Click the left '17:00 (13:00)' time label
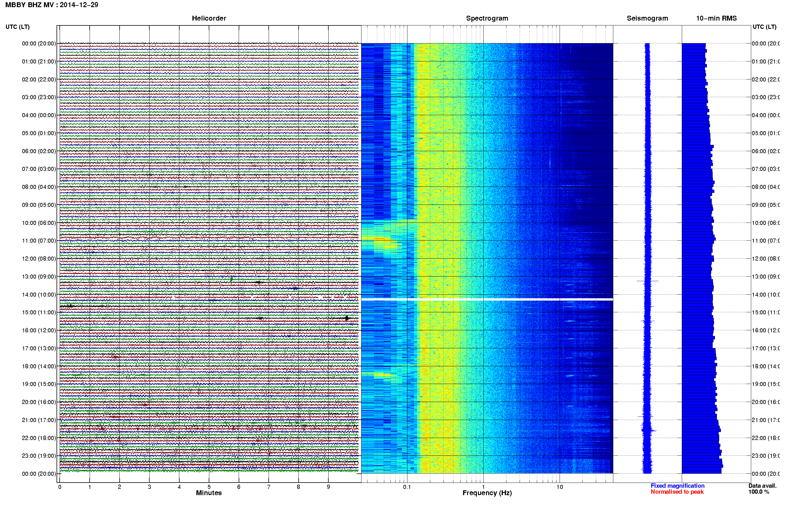 (x=39, y=348)
